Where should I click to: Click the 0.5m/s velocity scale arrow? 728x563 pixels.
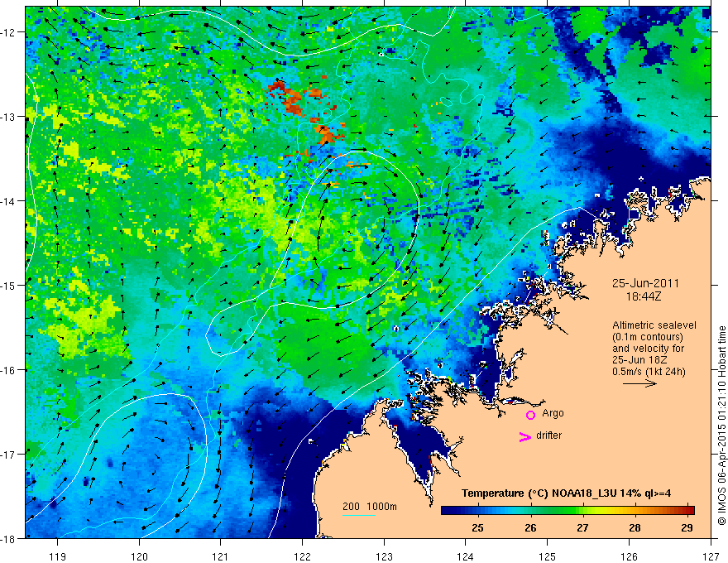pyautogui.click(x=639, y=383)
